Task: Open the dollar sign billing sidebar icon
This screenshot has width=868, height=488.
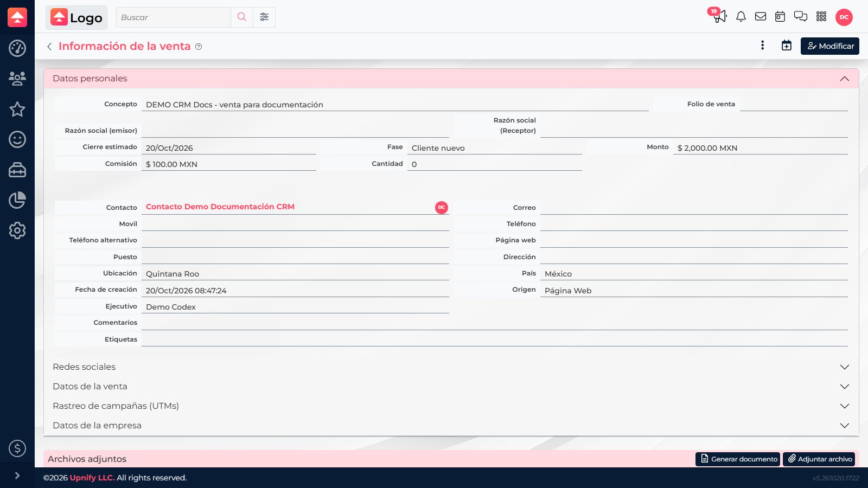Action: pyautogui.click(x=17, y=448)
